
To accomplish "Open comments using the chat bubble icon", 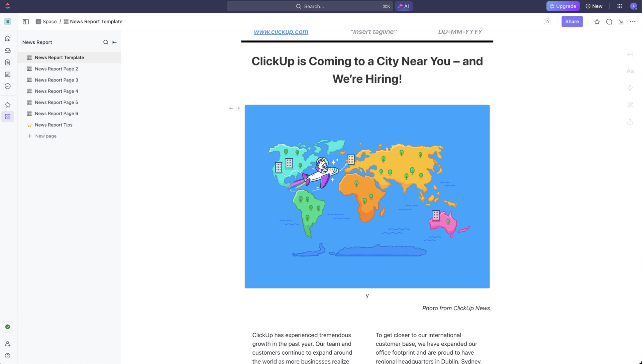I will coord(609,21).
